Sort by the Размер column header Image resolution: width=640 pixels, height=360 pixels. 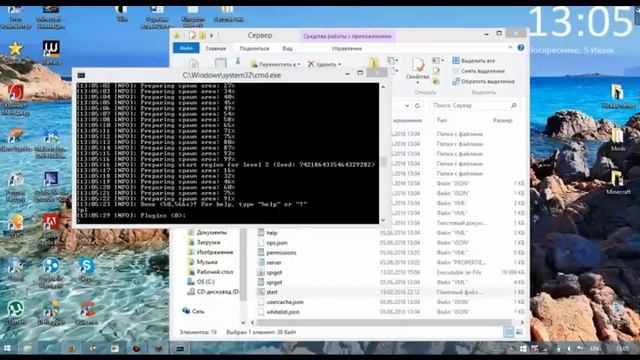502,120
